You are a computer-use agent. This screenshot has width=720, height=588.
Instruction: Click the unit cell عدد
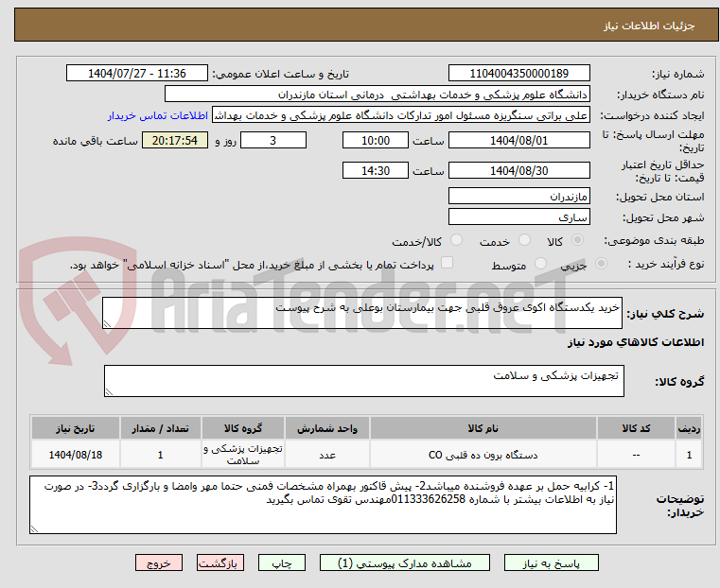[x=327, y=455]
